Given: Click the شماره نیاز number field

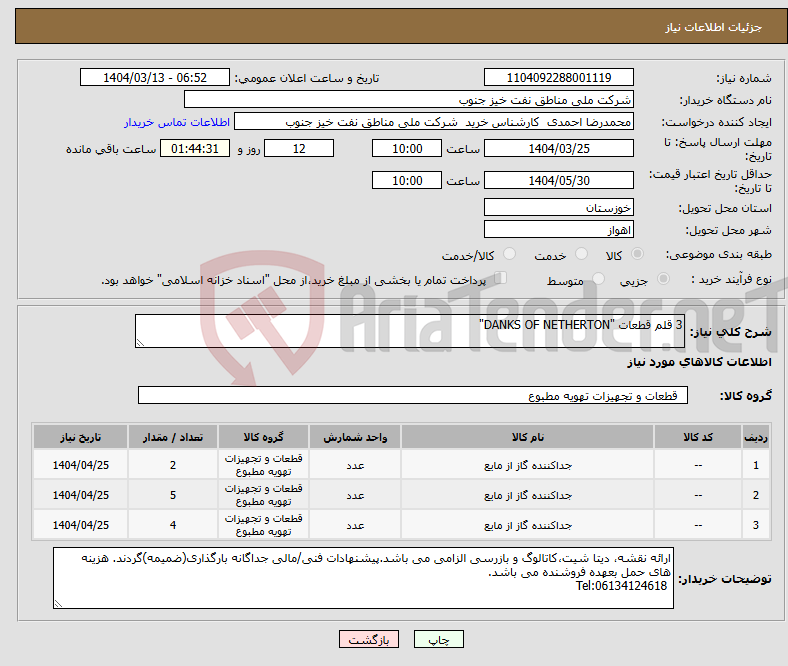Looking at the screenshot, I should click(x=558, y=78).
